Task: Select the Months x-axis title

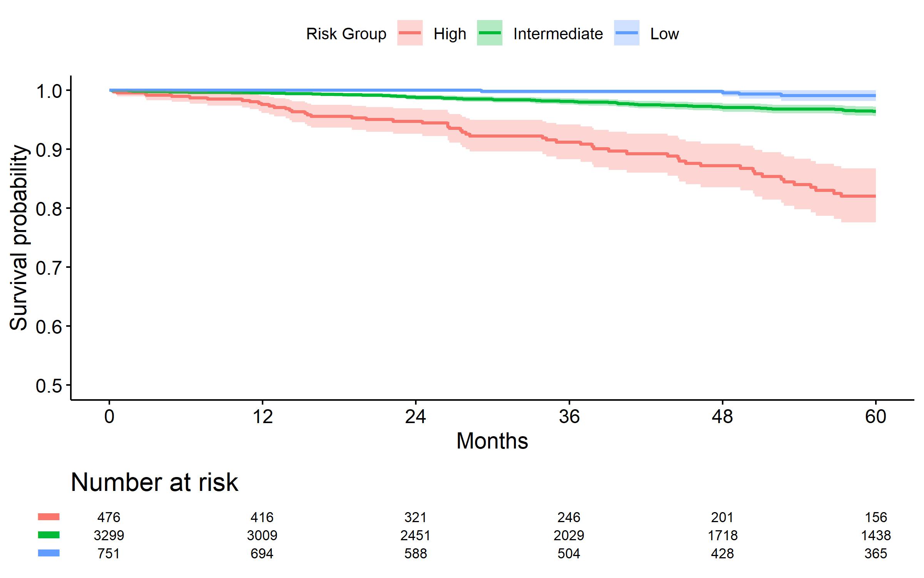Action: pyautogui.click(x=492, y=441)
